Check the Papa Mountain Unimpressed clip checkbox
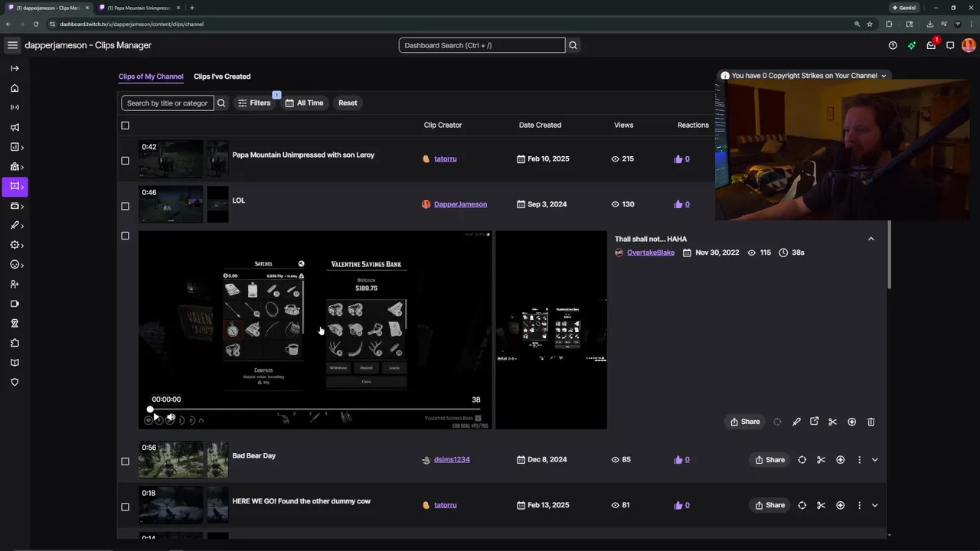This screenshot has height=551, width=980. coord(126,161)
